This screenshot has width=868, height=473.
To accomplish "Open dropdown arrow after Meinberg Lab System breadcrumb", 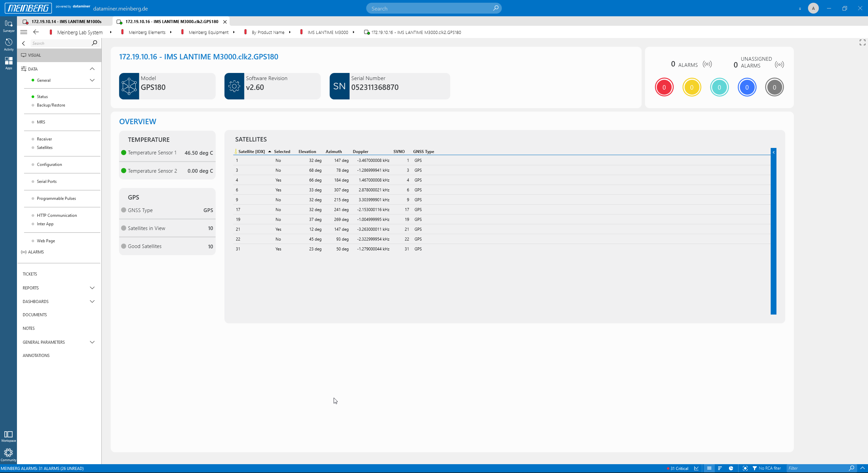I will pyautogui.click(x=111, y=32).
